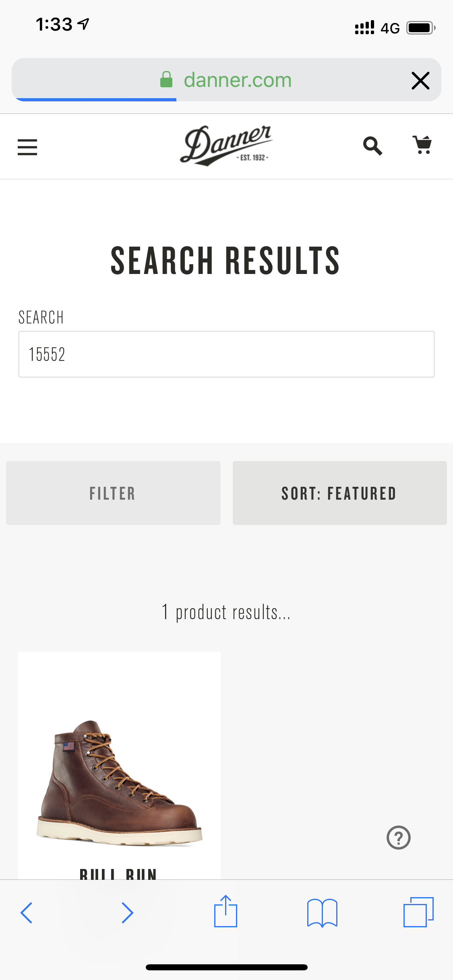Screen dimensions: 453x980
Task: Go forward with Safari's forward arrow
Action: point(127,912)
